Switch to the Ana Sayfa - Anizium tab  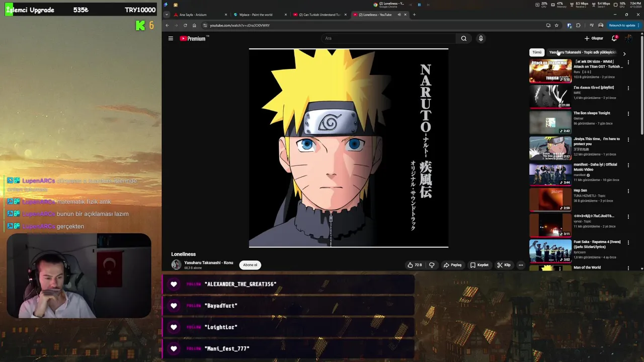[200, 15]
